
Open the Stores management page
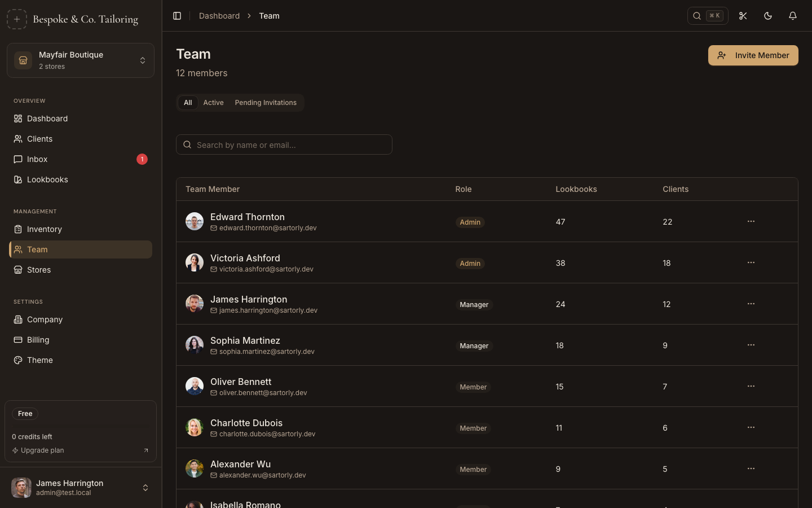[39, 270]
